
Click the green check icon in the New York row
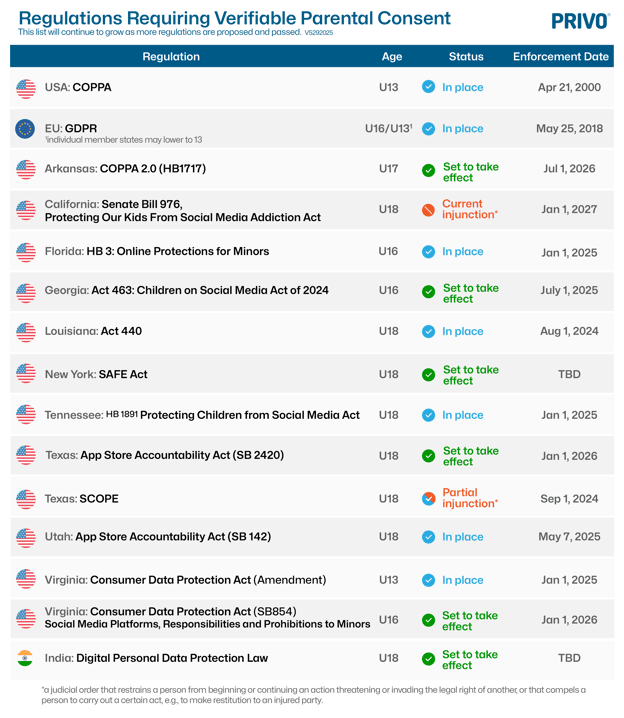click(x=428, y=375)
